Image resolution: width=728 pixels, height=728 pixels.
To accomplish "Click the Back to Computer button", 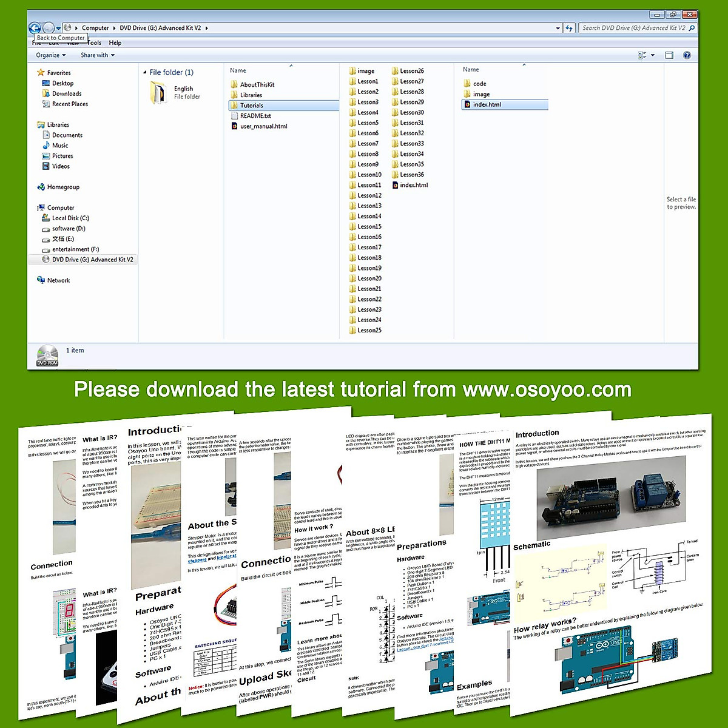I will 35,28.
